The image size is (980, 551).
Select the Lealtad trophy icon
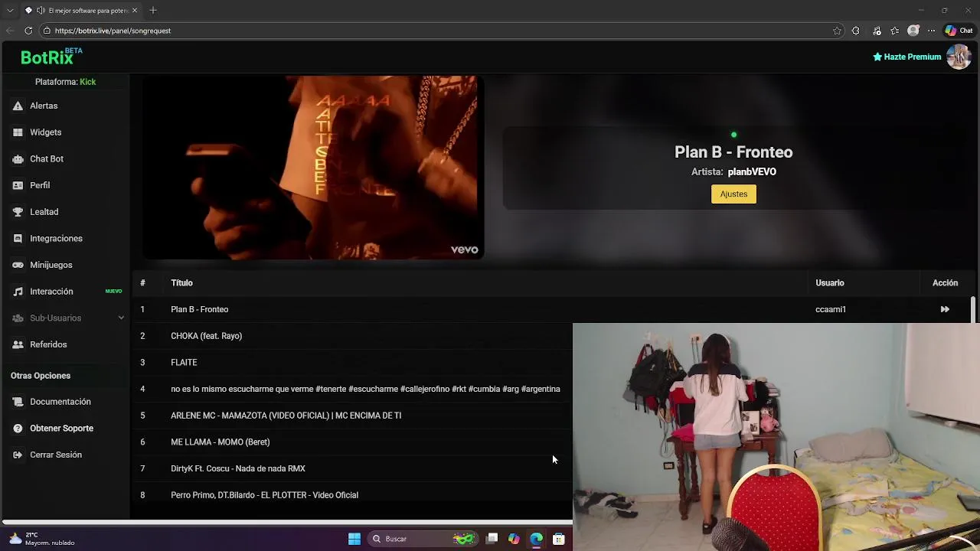point(18,212)
